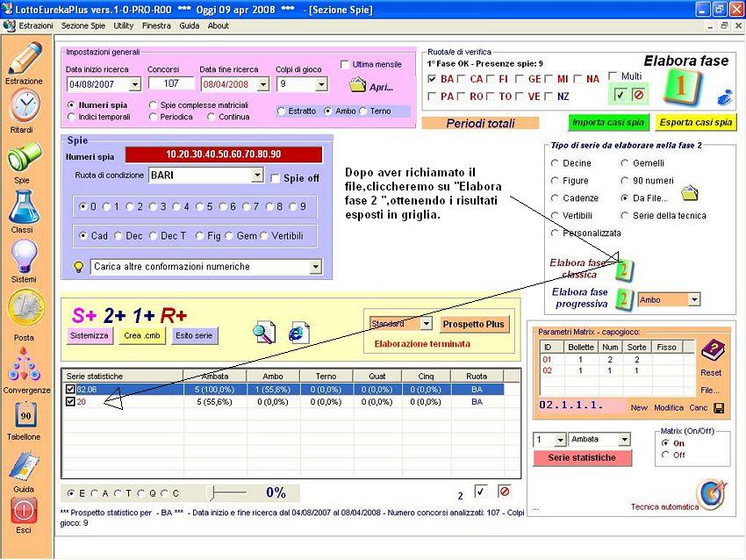Open the Convergenze icon
Image resolution: width=746 pixels, height=560 pixels.
click(24, 364)
